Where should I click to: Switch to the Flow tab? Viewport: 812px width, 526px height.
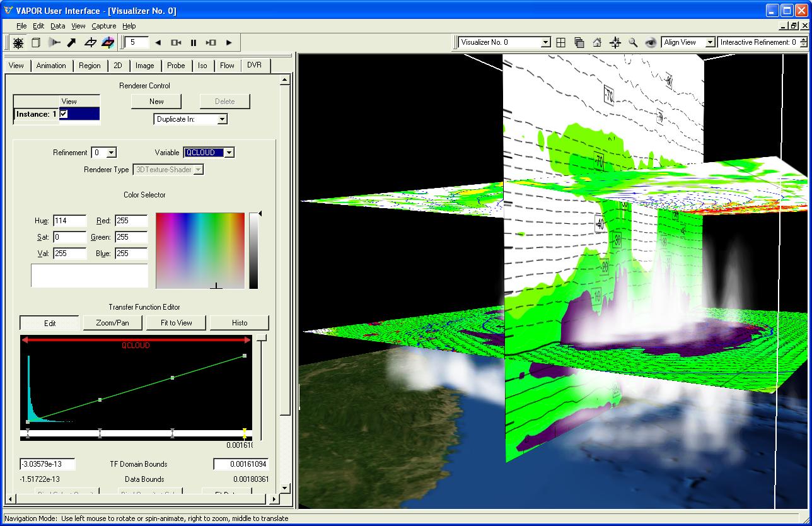227,66
